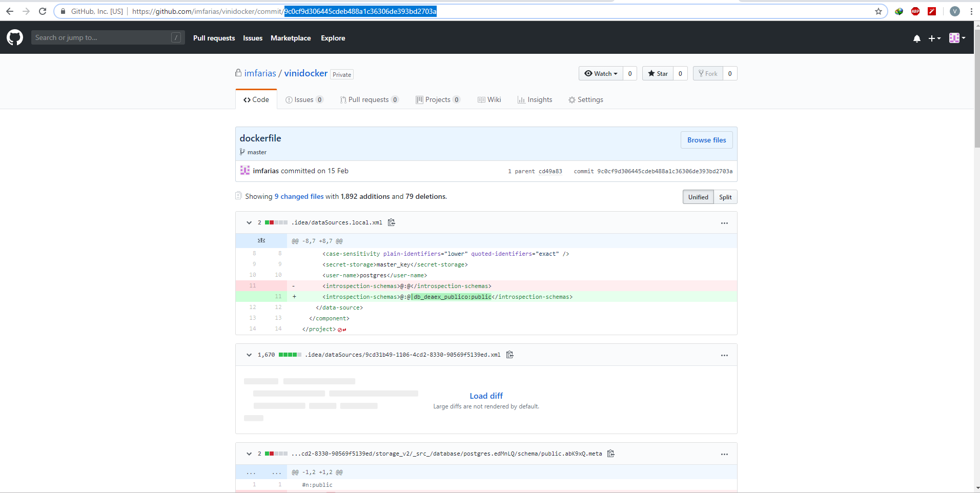
Task: Open the Insights tab
Action: tap(535, 99)
